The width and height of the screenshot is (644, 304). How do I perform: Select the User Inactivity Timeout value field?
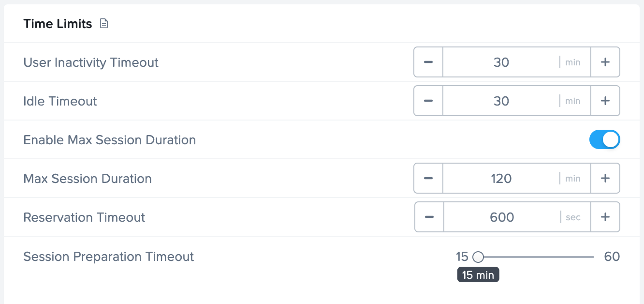502,62
